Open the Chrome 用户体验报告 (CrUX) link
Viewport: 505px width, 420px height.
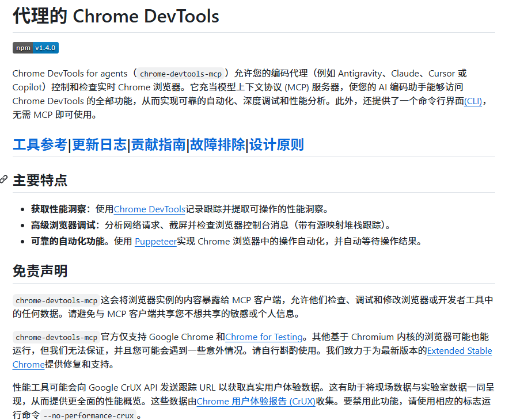tap(256, 402)
